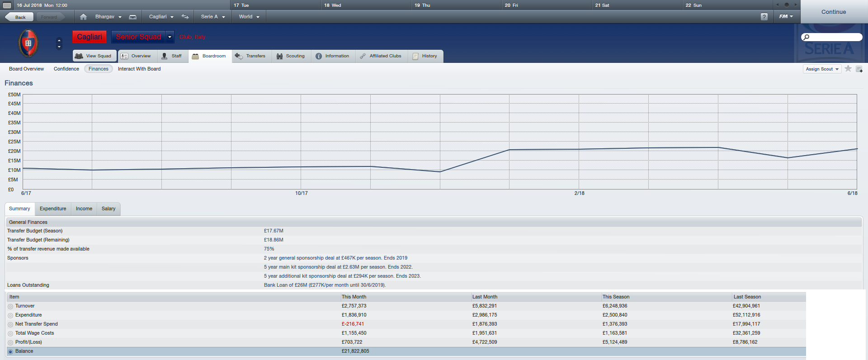Viewport: 868px width, 360px height.
Task: Click the Cagliari club badge
Action: click(x=28, y=43)
